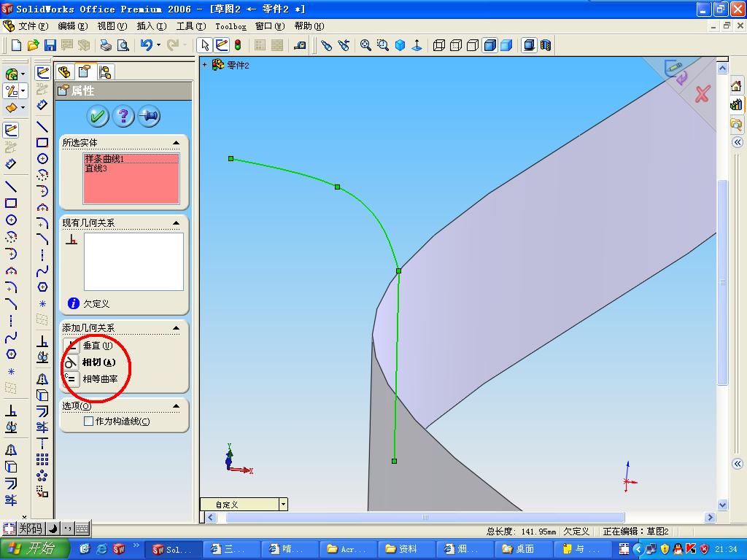Activate the Select arrow tool
The width and height of the screenshot is (747, 560).
point(205,45)
